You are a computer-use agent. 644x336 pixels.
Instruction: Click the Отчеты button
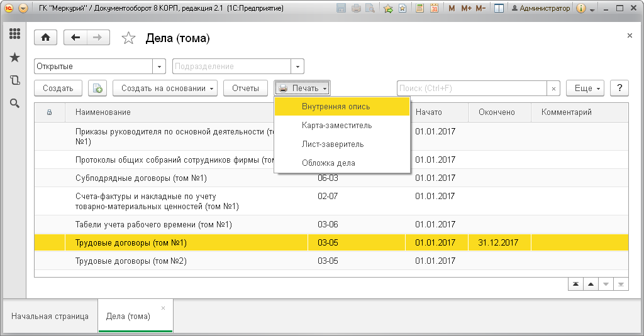tap(246, 88)
